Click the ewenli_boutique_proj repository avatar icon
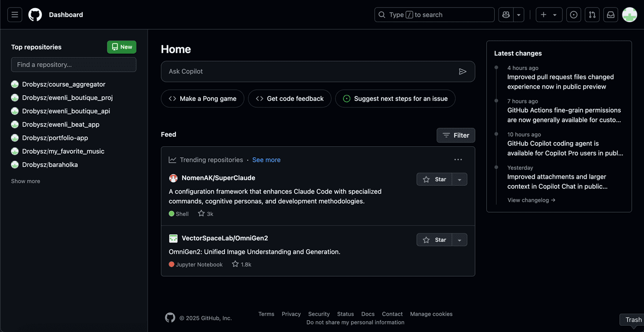The image size is (644, 332). click(x=15, y=98)
